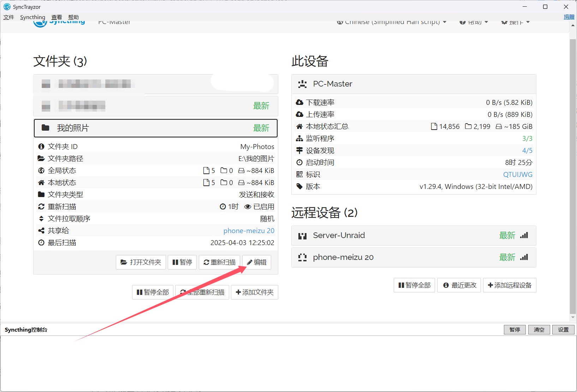The width and height of the screenshot is (577, 392).
Task: Click the folder icon beside 我的照片
Action: click(x=46, y=128)
